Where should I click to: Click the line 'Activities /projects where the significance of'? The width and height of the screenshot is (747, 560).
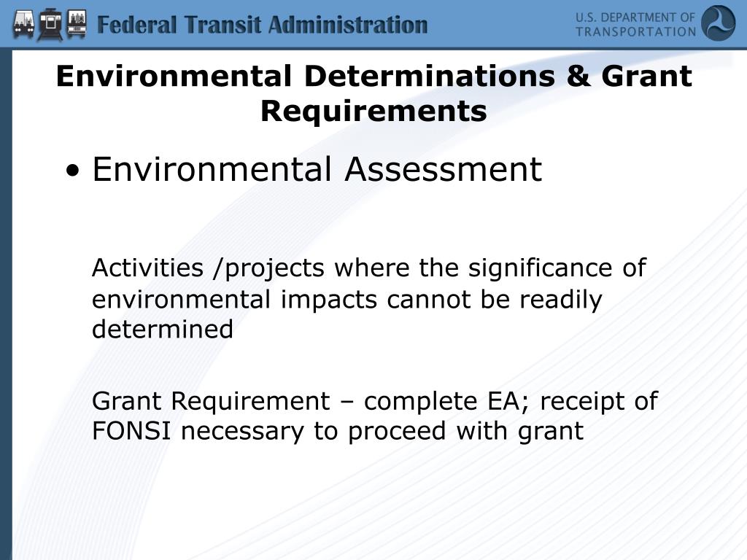(x=368, y=268)
